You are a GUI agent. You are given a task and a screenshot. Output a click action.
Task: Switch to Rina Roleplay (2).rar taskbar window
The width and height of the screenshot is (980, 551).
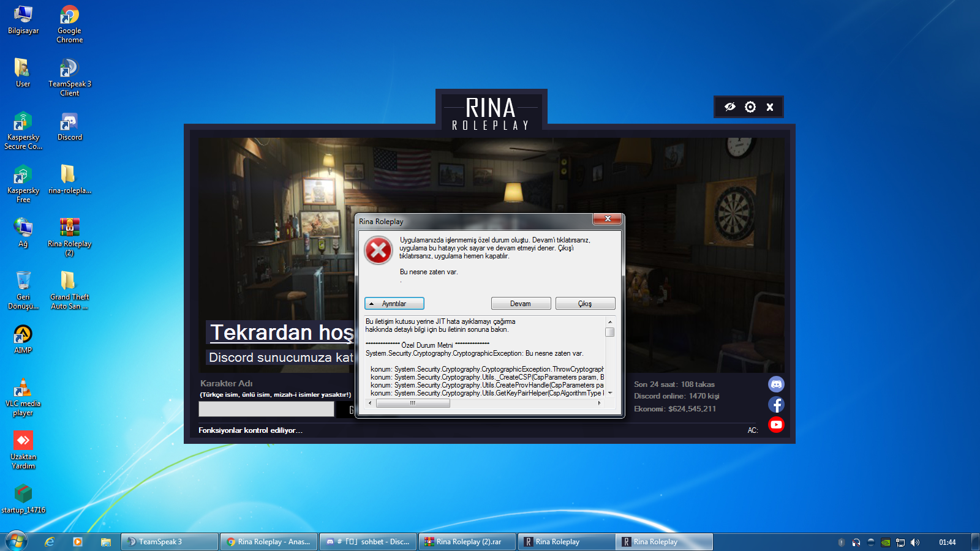point(467,542)
